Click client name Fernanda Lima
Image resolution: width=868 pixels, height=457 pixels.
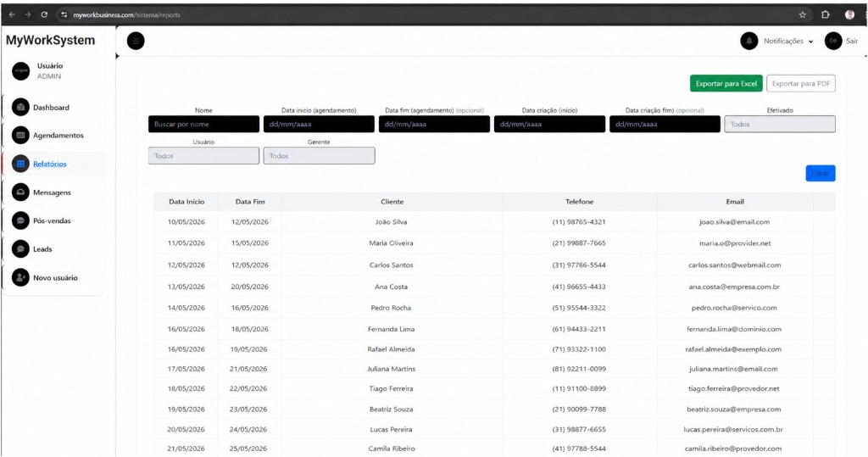tap(392, 329)
